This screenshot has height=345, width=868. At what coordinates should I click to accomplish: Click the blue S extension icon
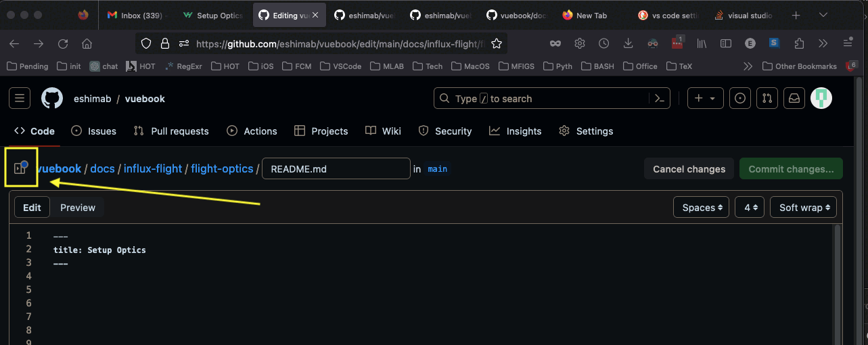point(775,43)
